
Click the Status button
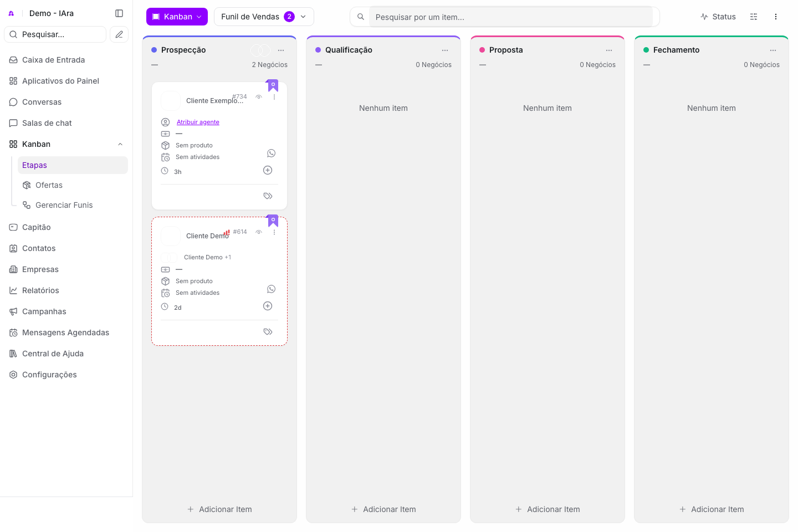tap(718, 17)
